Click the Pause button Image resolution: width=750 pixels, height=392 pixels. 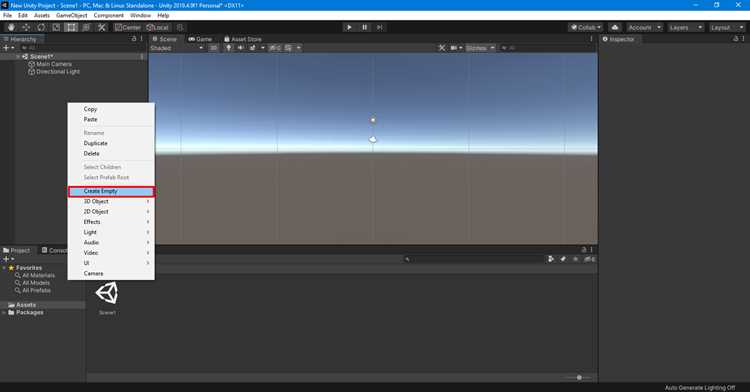pyautogui.click(x=364, y=27)
